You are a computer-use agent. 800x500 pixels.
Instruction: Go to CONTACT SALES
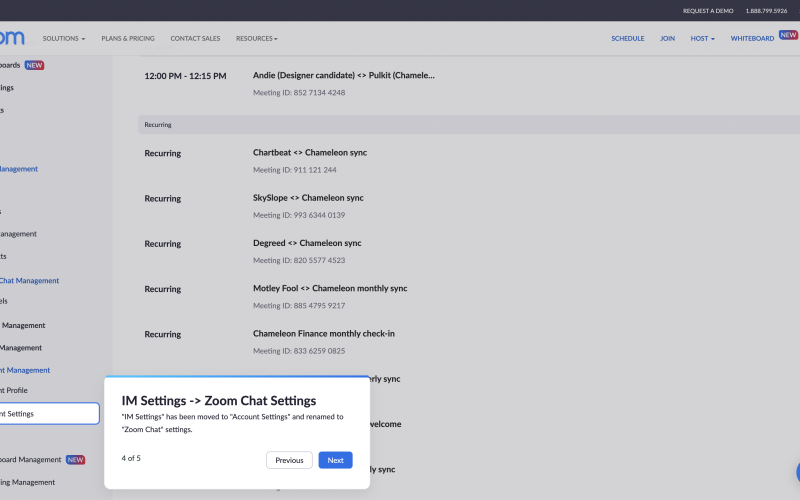195,38
